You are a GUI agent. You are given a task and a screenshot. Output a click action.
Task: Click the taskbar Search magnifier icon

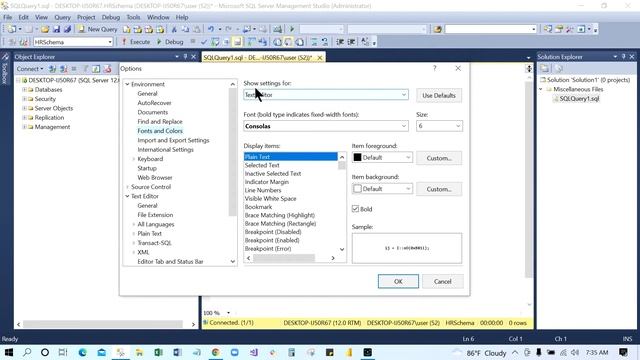tap(27, 353)
